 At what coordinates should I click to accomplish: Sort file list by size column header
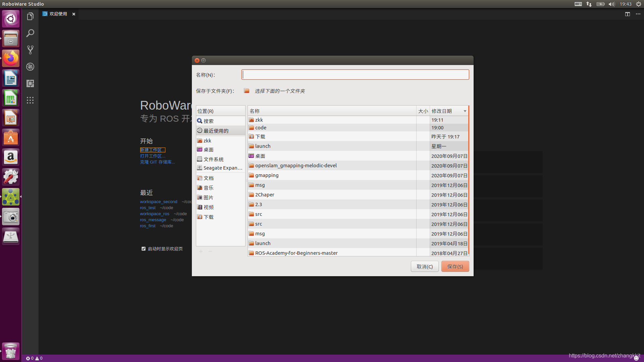pyautogui.click(x=423, y=111)
